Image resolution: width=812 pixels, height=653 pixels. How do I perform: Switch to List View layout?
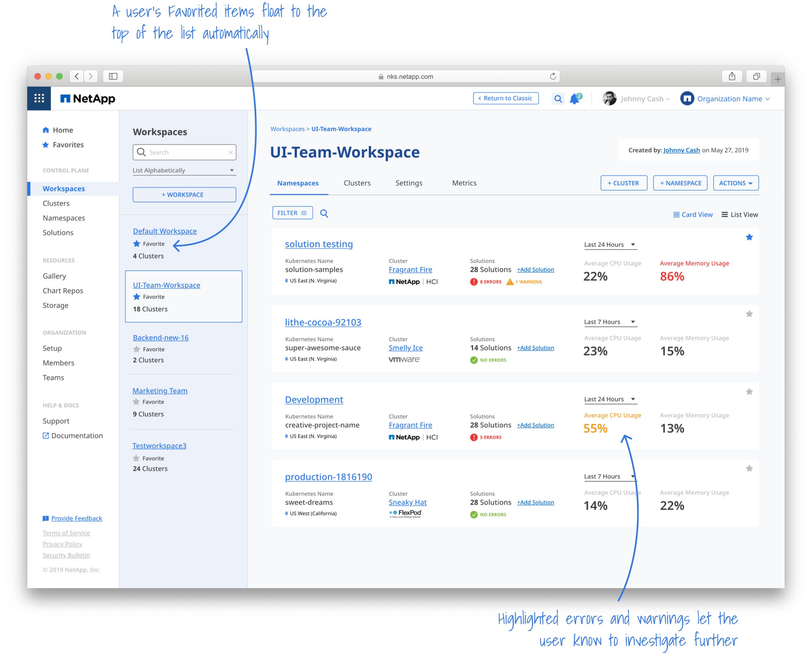tap(739, 215)
